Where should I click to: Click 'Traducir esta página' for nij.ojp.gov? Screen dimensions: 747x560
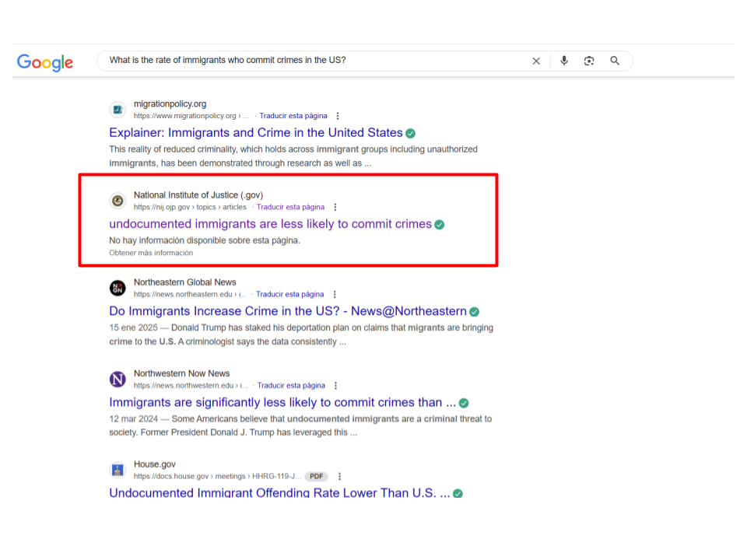tap(290, 207)
